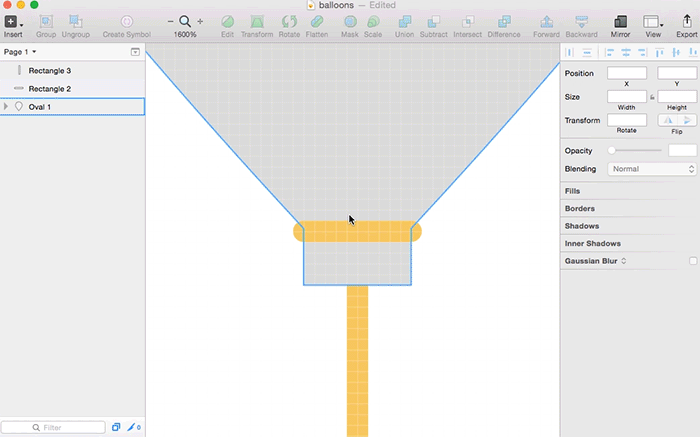Click the align top icon
700x437 pixels.
pos(659,53)
